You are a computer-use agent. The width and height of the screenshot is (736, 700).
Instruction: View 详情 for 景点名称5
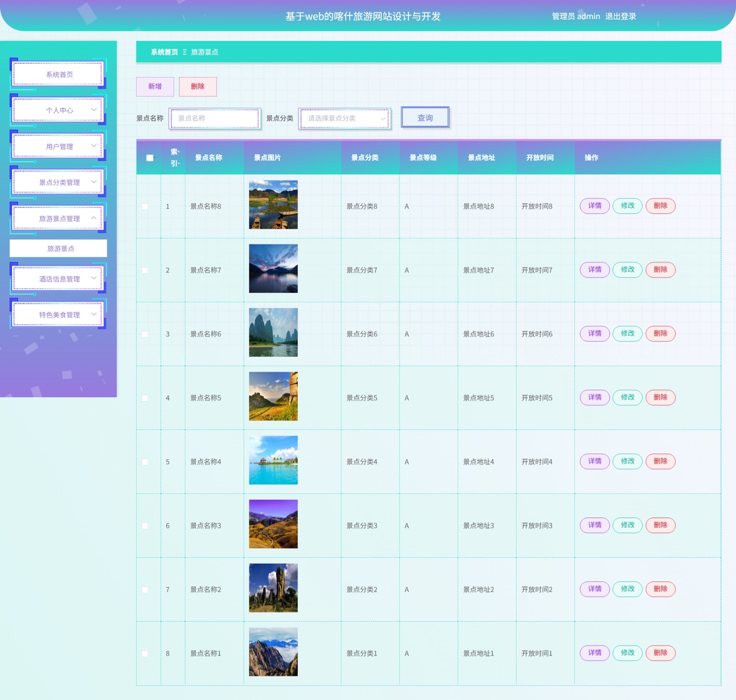[x=595, y=398]
